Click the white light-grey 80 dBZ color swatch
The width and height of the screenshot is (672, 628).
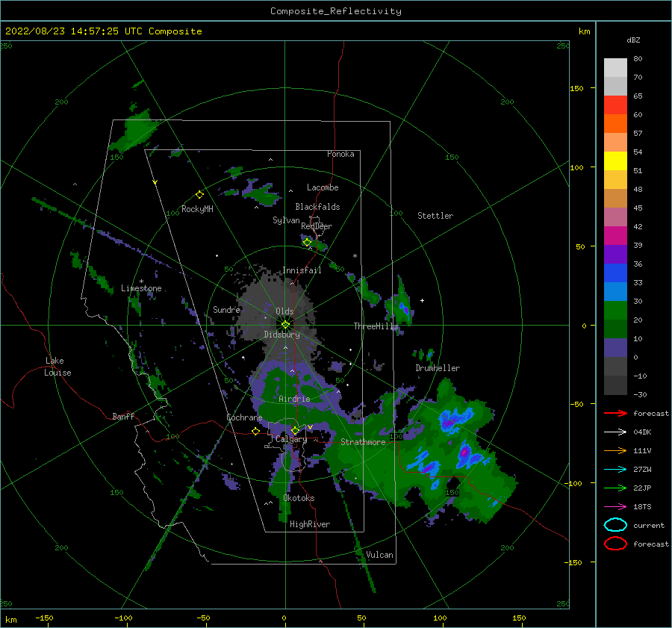tap(615, 67)
